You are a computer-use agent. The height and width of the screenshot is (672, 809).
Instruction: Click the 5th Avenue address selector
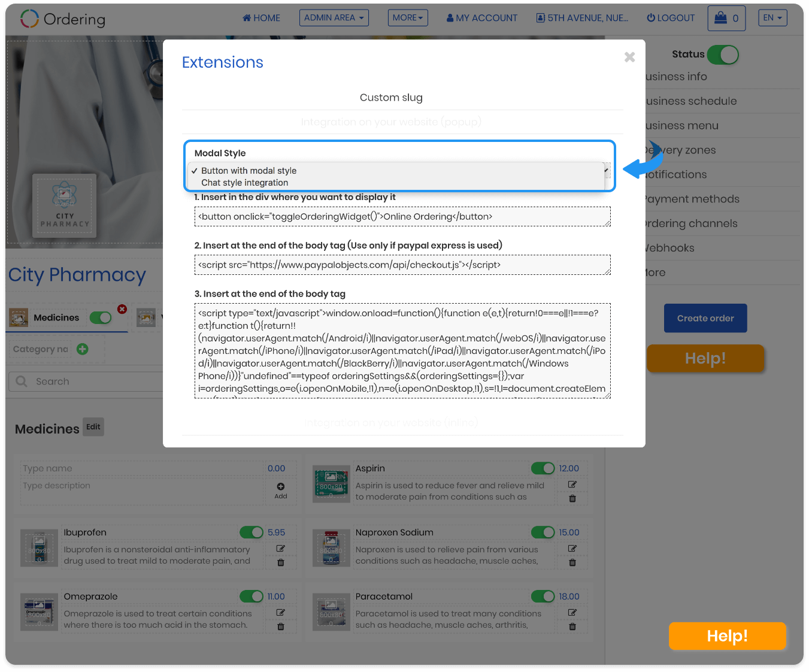coord(583,18)
